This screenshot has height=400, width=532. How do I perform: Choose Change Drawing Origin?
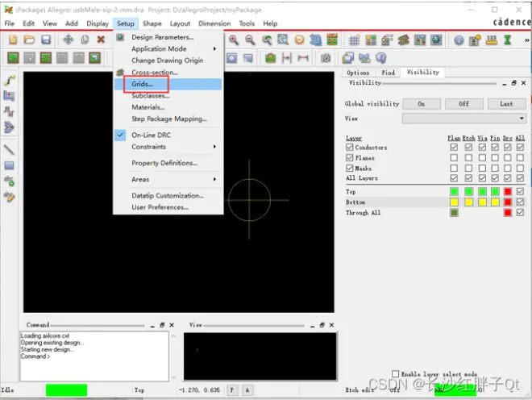168,60
